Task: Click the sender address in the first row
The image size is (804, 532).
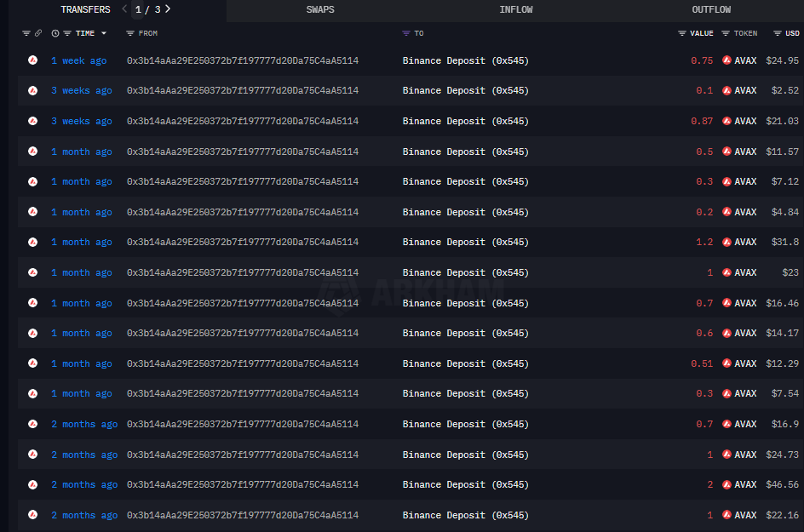Action: pos(242,60)
